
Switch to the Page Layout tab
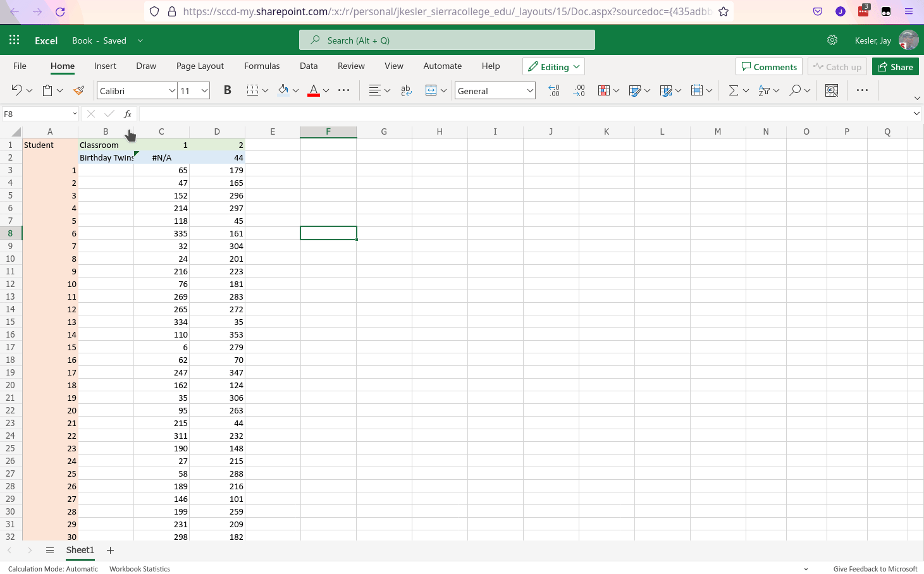(x=200, y=66)
